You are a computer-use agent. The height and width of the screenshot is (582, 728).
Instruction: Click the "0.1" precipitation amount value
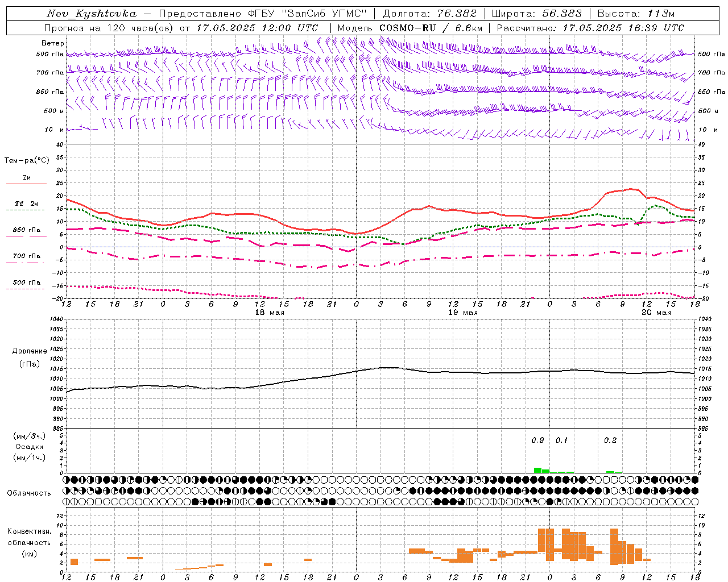[x=561, y=440]
